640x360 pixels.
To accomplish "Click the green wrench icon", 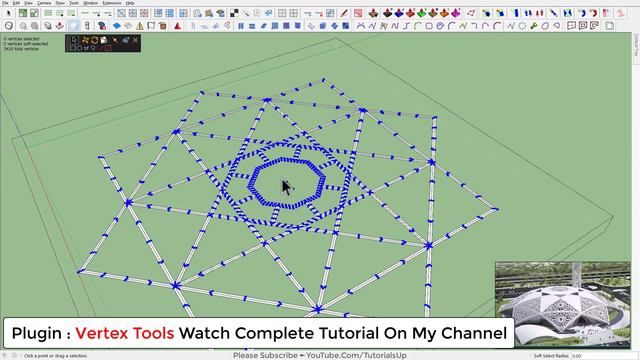I will point(533,26).
